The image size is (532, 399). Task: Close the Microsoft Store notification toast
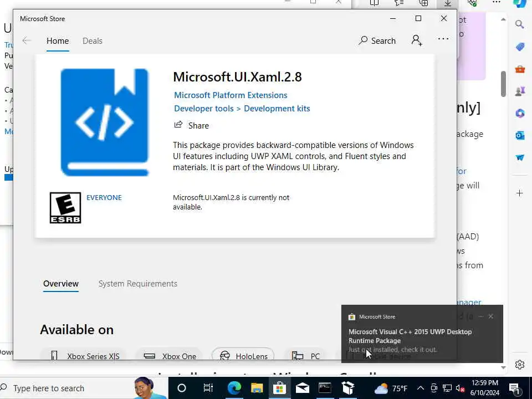(490, 316)
